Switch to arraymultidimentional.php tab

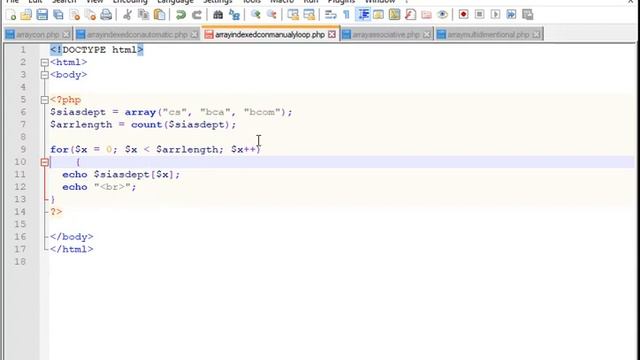(488, 35)
